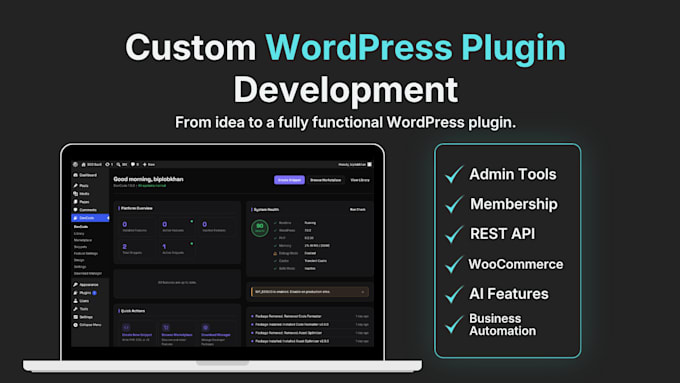
Task: Open Users from the sidebar
Action: (81, 301)
